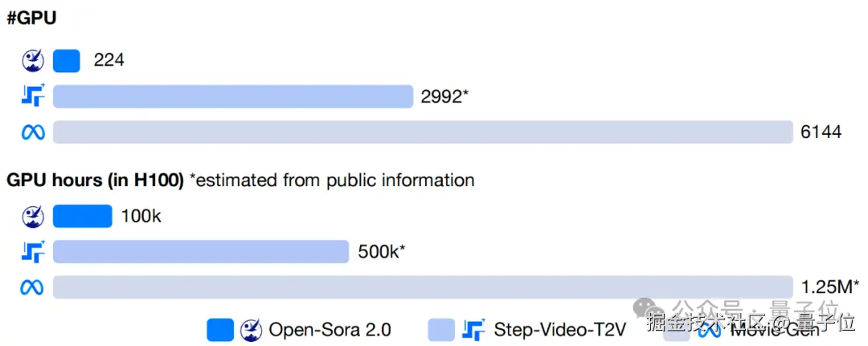The image size is (868, 346).
Task: Select the 500k GPU hours bar
Action: pos(201,251)
